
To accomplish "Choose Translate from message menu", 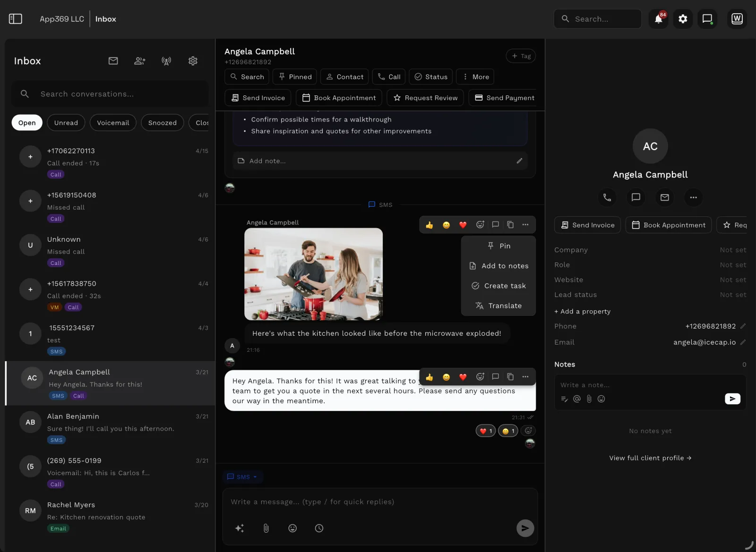I will pos(498,306).
